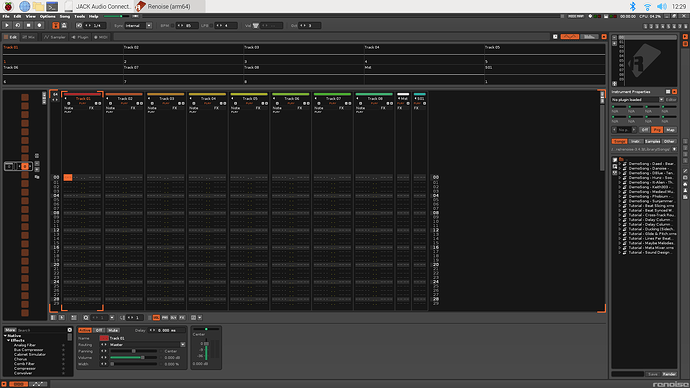The width and height of the screenshot is (690, 388).
Task: Adjust the track Width slider
Action: coord(134,364)
